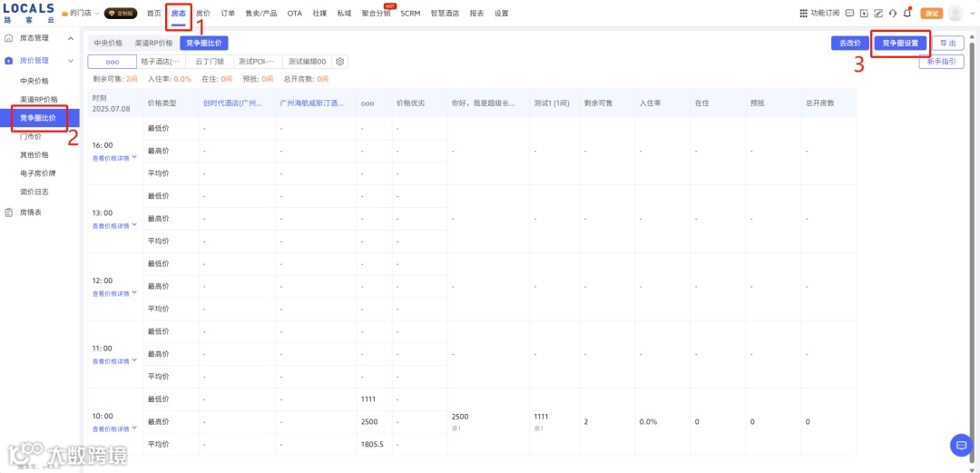Open the message chat icon in header
This screenshot has width=980, height=473.
click(x=849, y=13)
